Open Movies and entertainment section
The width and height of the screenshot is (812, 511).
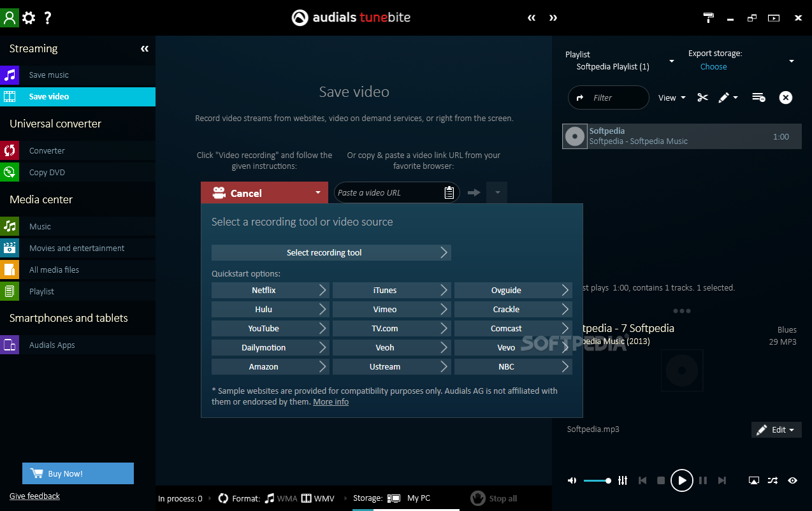point(78,248)
